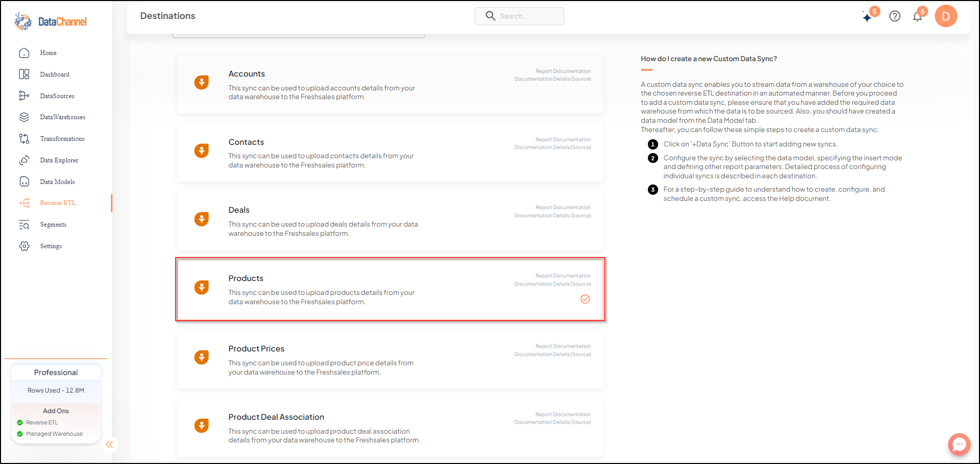Open the notifications bell
Screen dimensions: 980x464
(x=917, y=16)
